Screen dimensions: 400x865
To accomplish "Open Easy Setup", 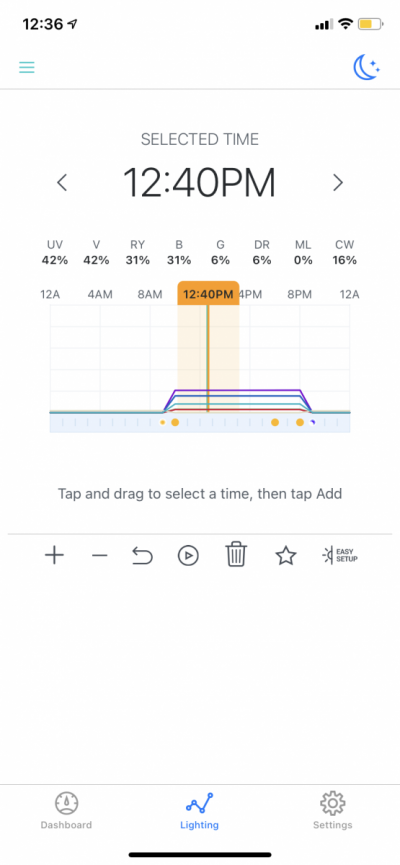I will (340, 555).
